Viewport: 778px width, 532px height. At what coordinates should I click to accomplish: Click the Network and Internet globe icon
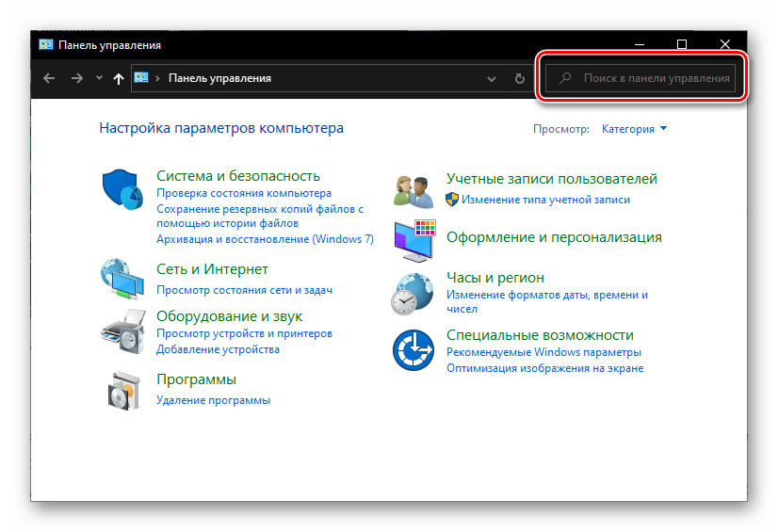[x=122, y=279]
